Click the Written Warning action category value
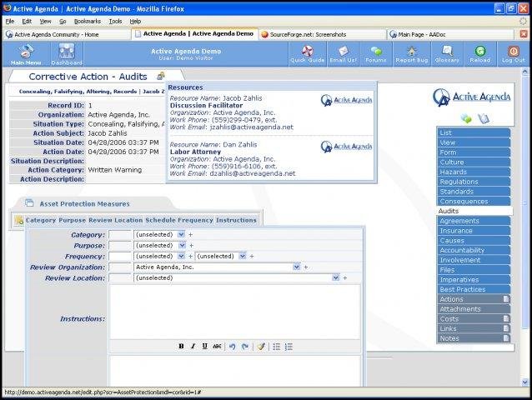 (x=115, y=170)
